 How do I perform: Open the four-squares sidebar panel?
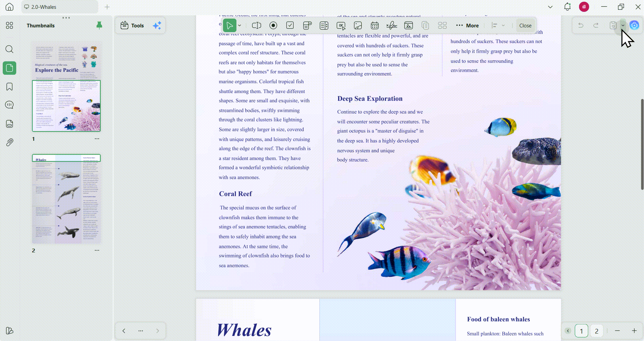coord(9,25)
